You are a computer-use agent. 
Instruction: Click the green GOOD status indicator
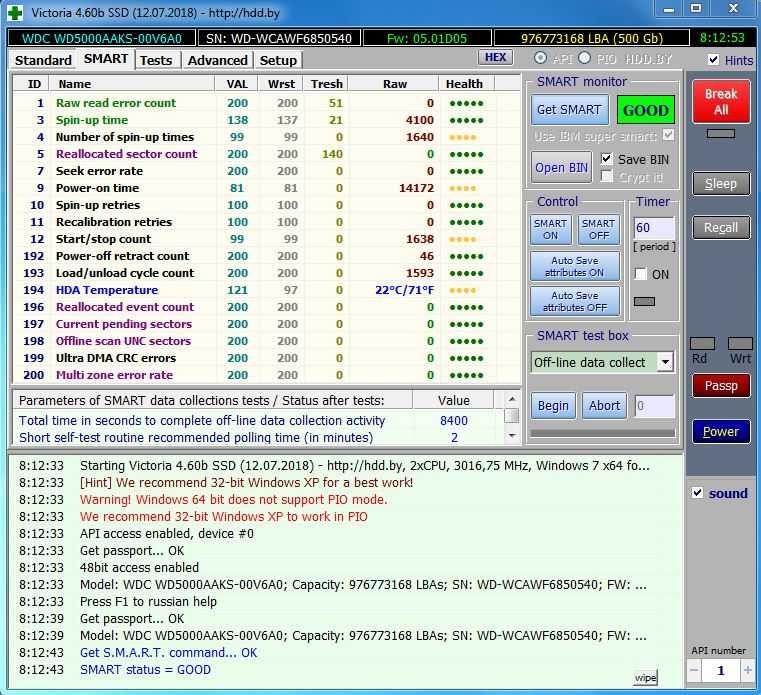(645, 110)
